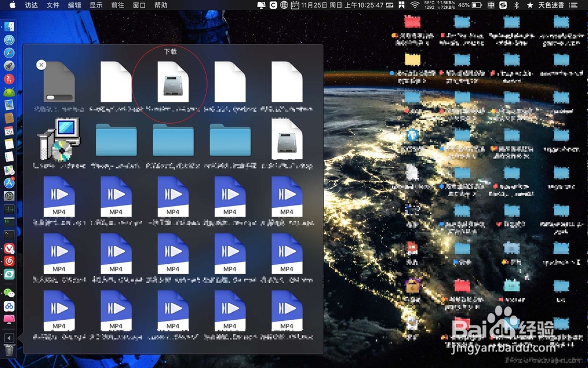Viewport: 588px width, 368px height.
Task: Open the pink CleanMyMac monitor icon
Action: coord(9,319)
